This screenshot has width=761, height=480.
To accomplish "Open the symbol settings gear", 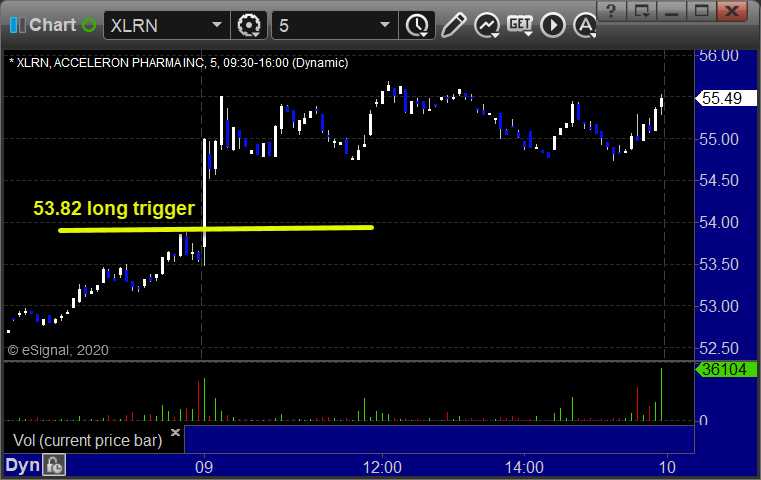I will pyautogui.click(x=248, y=25).
